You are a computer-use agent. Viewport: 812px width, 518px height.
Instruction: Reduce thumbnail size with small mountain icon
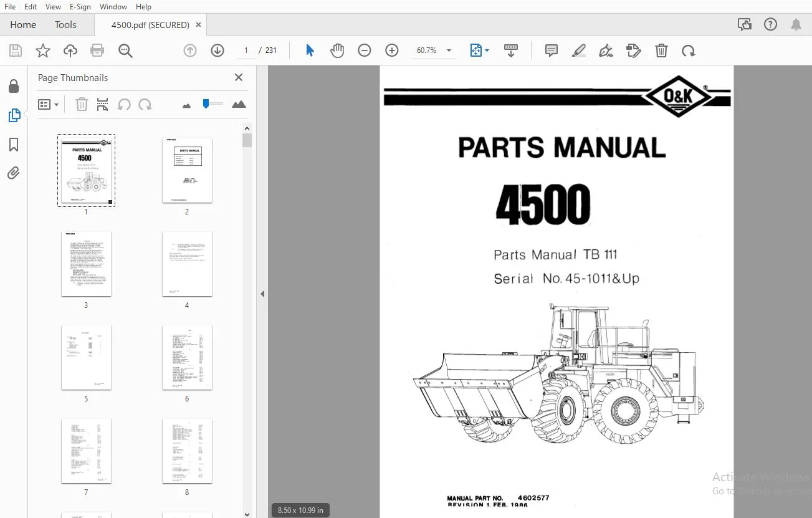(186, 105)
